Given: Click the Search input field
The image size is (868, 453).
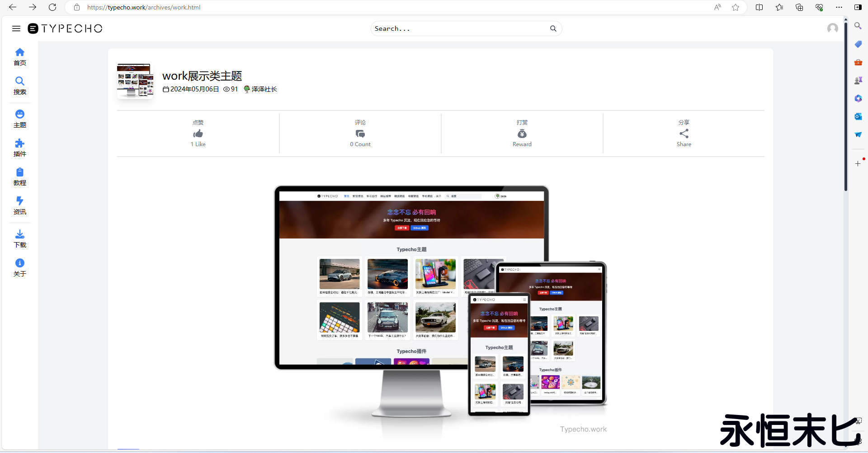Looking at the screenshot, I should click(x=459, y=29).
